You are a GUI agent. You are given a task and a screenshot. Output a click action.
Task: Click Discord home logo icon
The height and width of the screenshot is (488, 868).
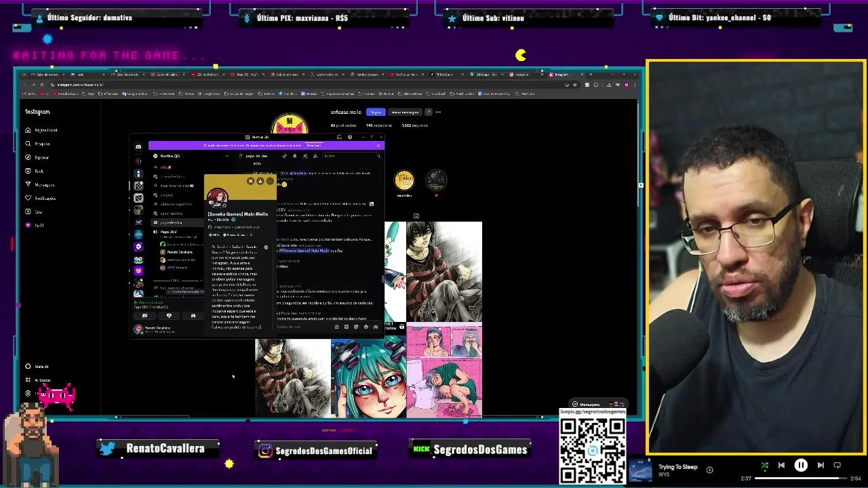pyautogui.click(x=138, y=146)
